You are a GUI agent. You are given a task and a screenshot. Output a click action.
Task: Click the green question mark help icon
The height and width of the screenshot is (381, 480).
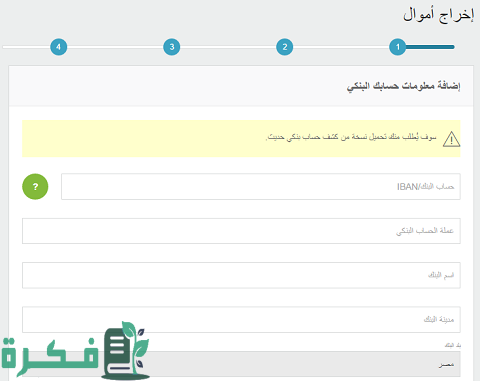[x=35, y=187]
